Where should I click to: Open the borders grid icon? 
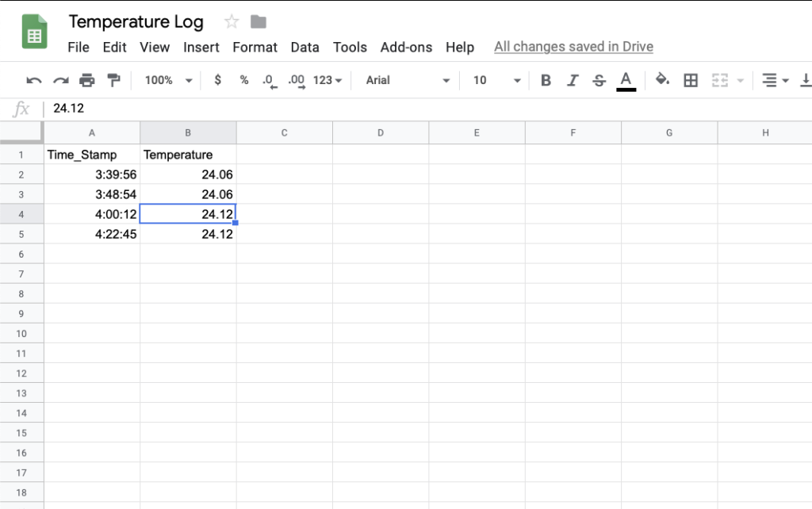[691, 80]
